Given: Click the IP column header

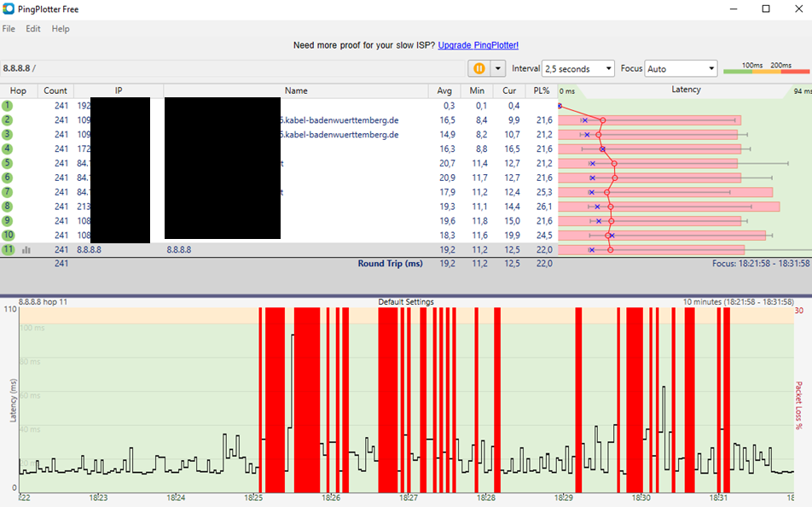Looking at the screenshot, I should pos(119,90).
